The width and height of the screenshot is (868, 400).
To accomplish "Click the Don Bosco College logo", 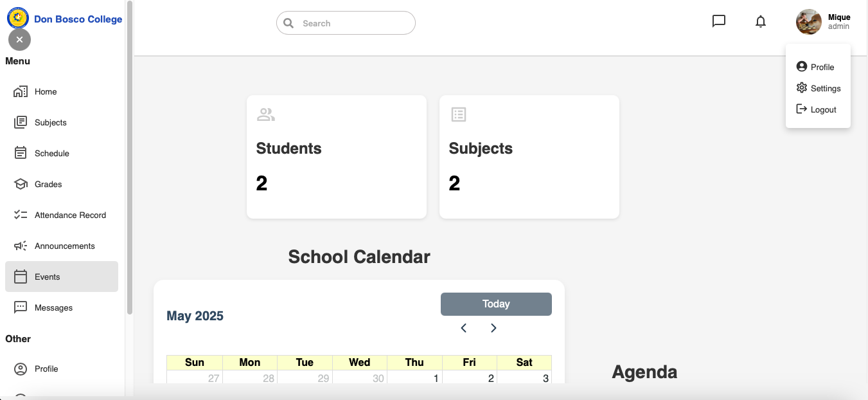I will [x=18, y=18].
